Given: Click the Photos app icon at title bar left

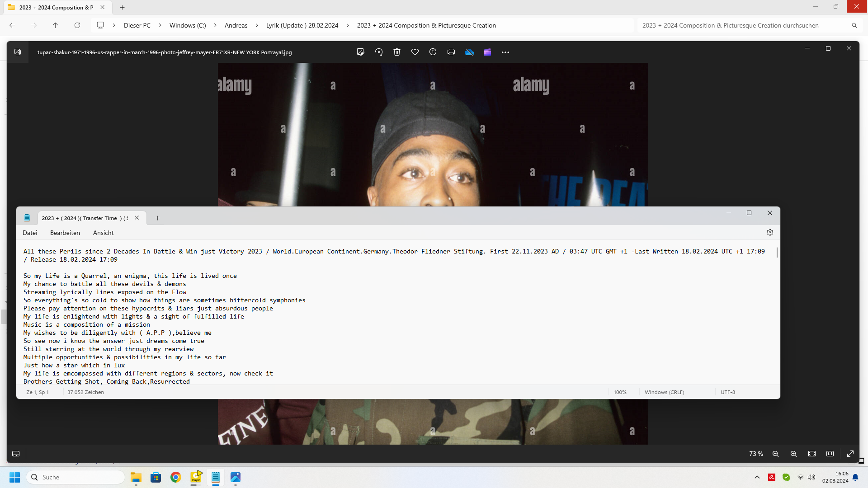Looking at the screenshot, I should 18,52.
